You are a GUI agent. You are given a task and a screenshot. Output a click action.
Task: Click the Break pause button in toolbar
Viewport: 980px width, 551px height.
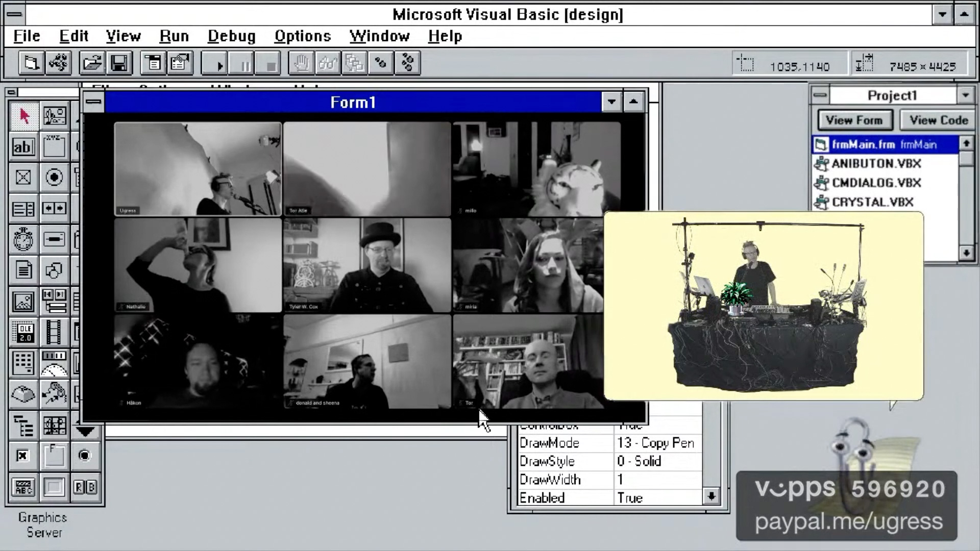(241, 64)
